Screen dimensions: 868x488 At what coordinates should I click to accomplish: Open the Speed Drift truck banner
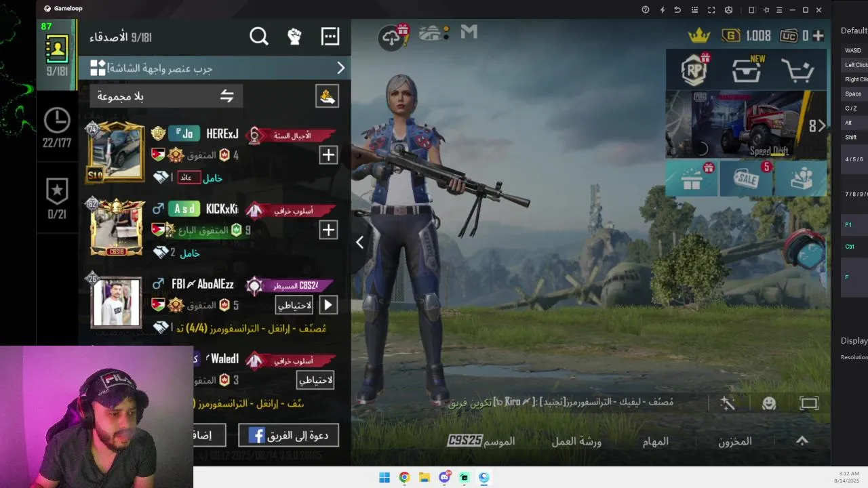746,125
